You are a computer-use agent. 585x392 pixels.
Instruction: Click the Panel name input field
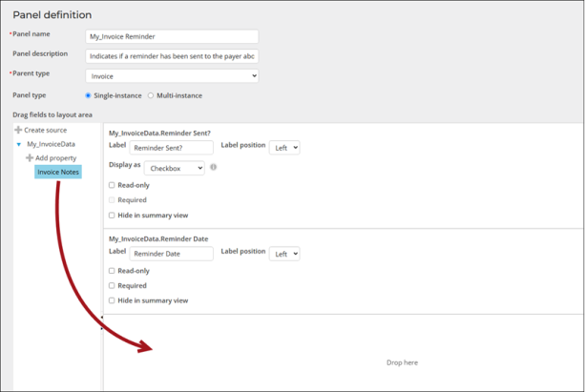tap(172, 36)
